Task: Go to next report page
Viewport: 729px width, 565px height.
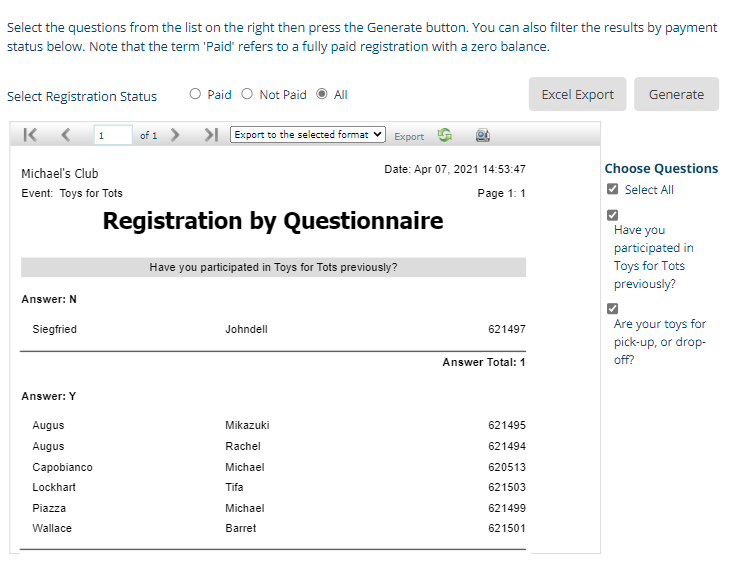Action: [175, 135]
